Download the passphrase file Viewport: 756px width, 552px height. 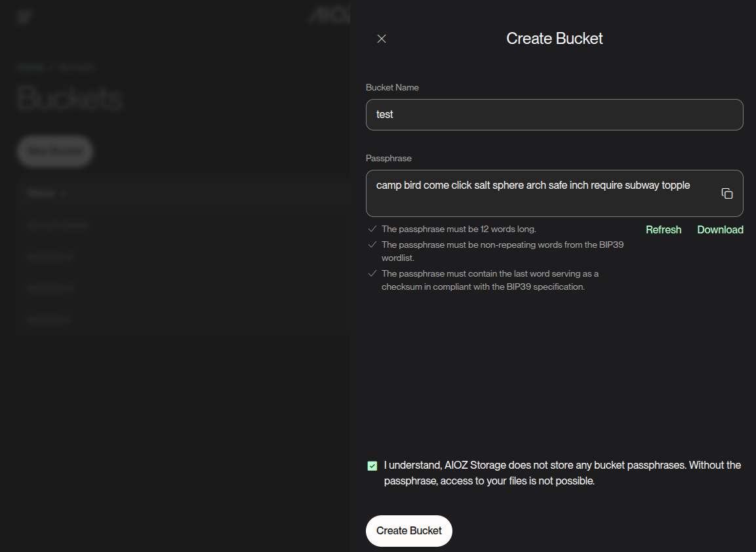pyautogui.click(x=720, y=229)
